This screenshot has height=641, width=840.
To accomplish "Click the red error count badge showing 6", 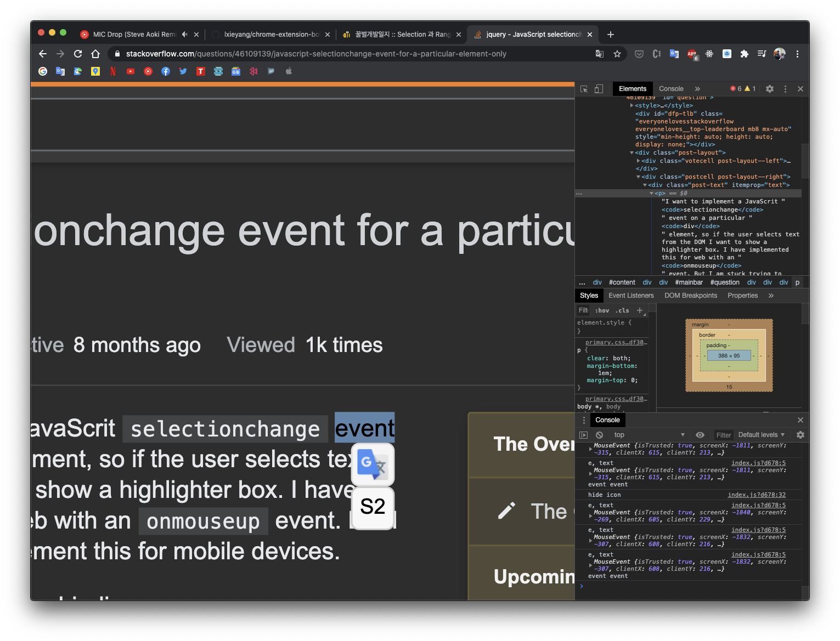I will [736, 89].
